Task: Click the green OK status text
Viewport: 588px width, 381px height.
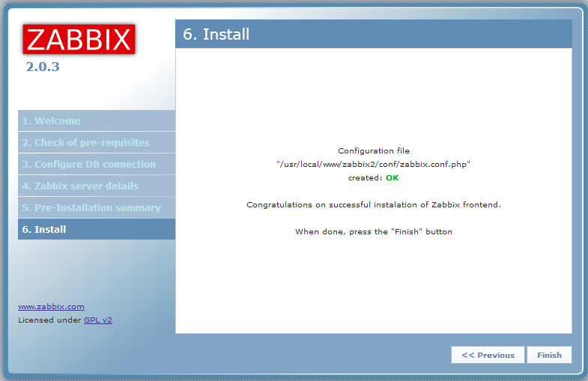Action: 392,178
